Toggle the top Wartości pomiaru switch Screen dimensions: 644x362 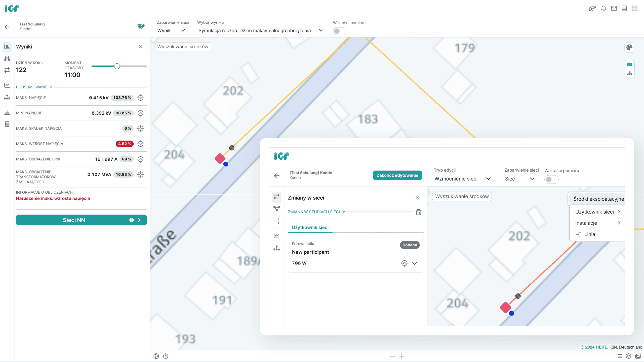339,31
